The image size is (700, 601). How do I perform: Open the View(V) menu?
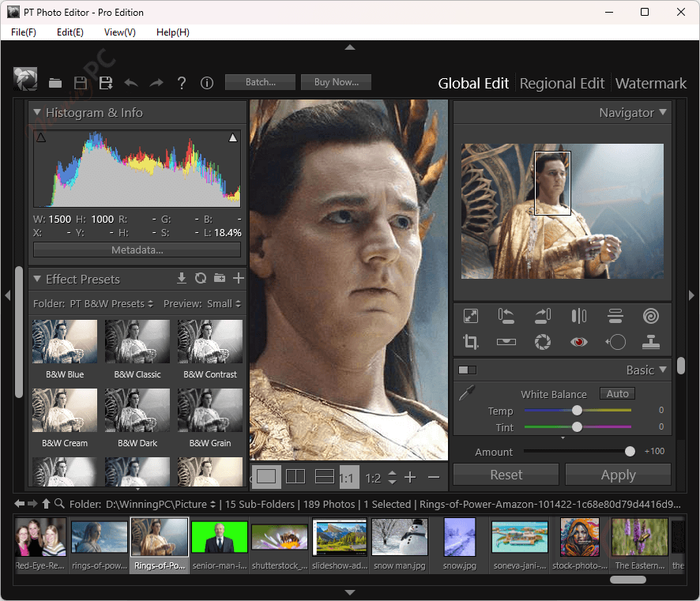(119, 32)
